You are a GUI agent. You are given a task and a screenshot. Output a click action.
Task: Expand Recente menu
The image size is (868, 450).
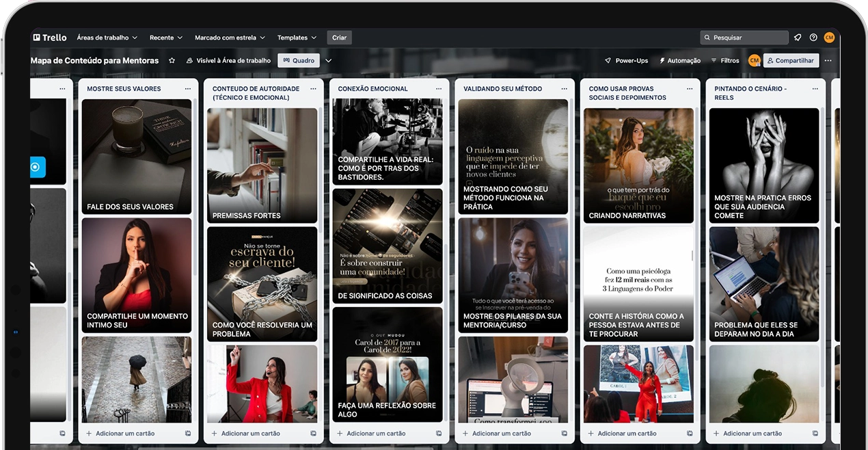tap(166, 38)
